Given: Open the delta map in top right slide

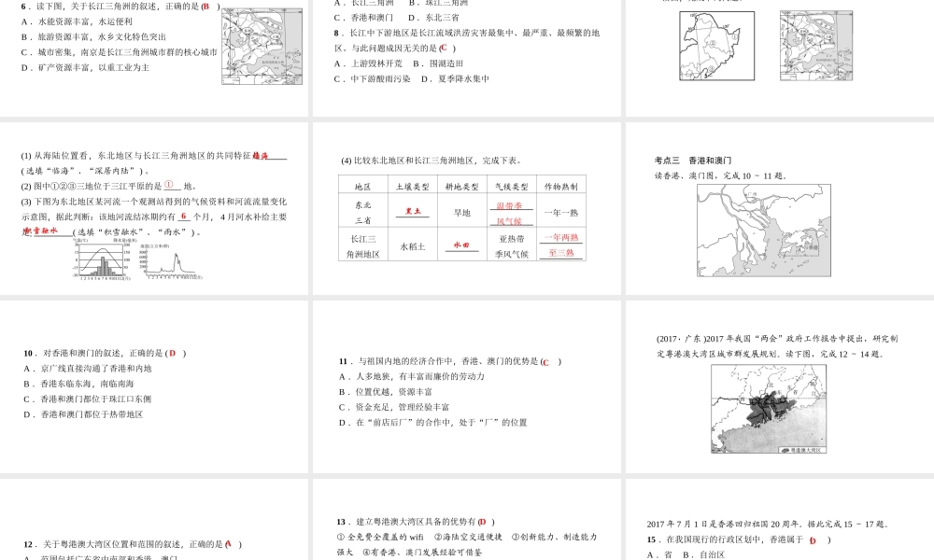Looking at the screenshot, I should 816,45.
